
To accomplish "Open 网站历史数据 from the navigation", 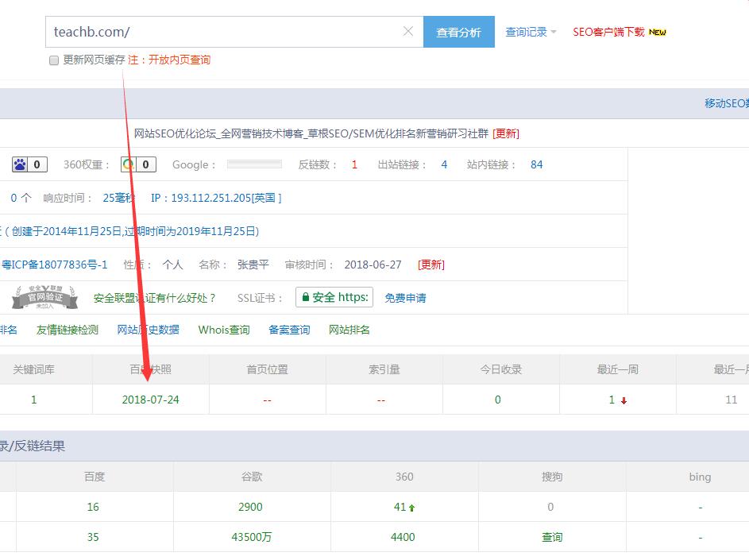I will tap(148, 330).
